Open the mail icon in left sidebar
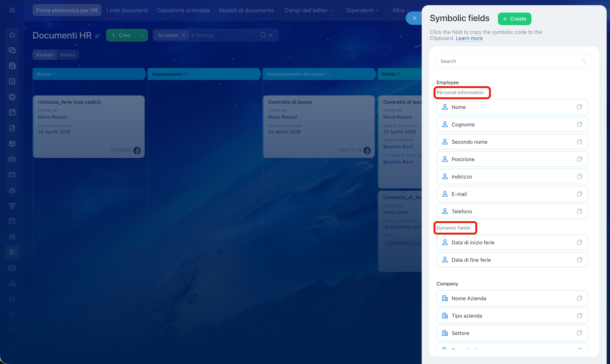 pyautogui.click(x=12, y=175)
